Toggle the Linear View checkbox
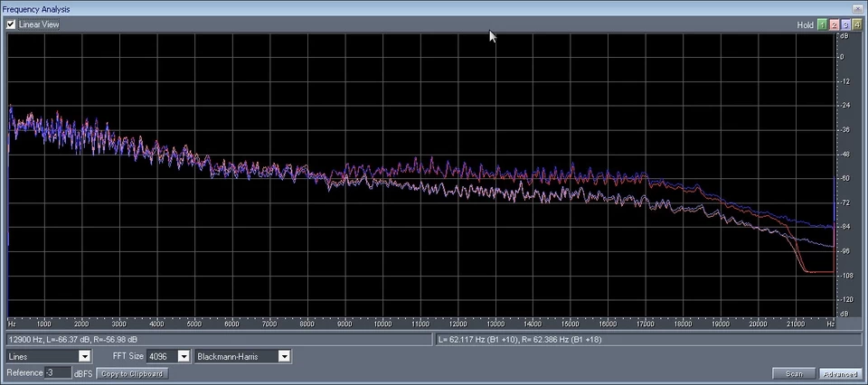Screen dimensions: 868x385 pyautogui.click(x=11, y=24)
